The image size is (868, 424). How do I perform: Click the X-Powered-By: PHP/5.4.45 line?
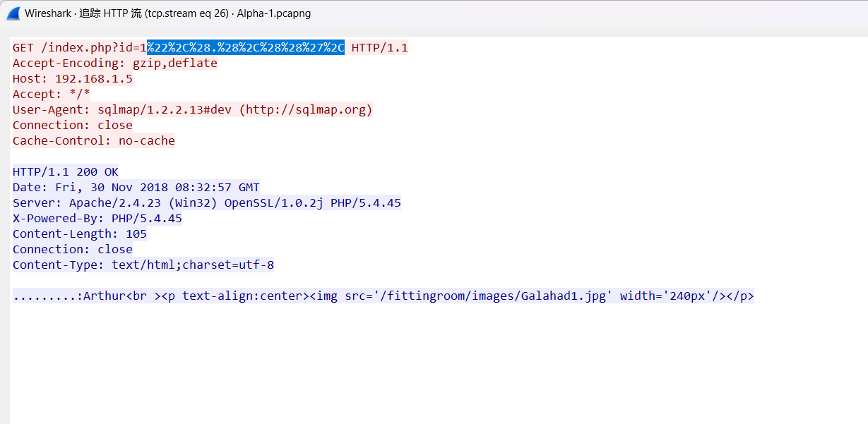point(97,219)
